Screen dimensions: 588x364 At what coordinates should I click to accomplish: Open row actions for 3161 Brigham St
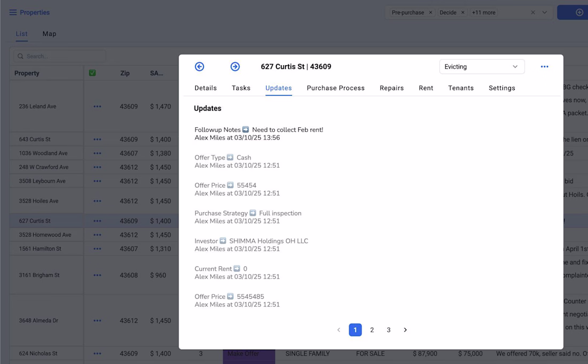[x=97, y=275]
